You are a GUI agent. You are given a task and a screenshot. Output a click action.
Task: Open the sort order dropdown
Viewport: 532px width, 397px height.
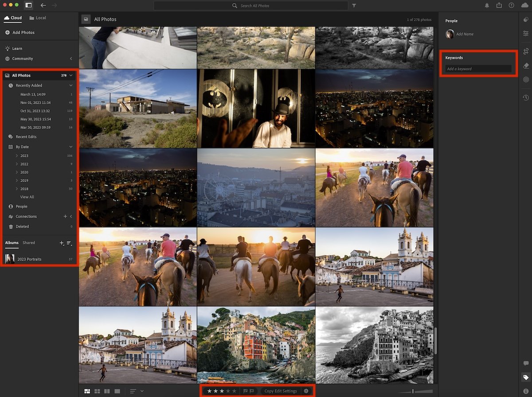[x=137, y=391]
